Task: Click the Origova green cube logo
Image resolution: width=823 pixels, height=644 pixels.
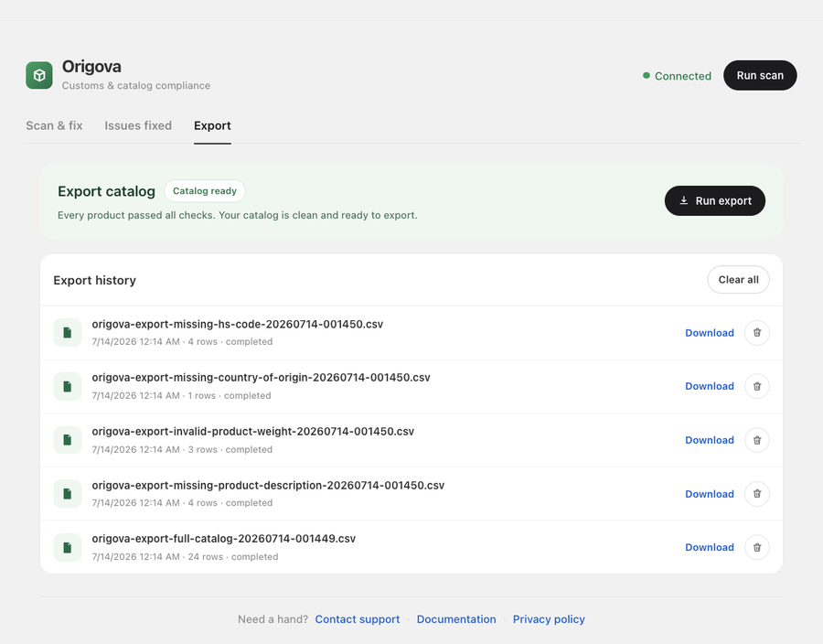Action: click(39, 76)
